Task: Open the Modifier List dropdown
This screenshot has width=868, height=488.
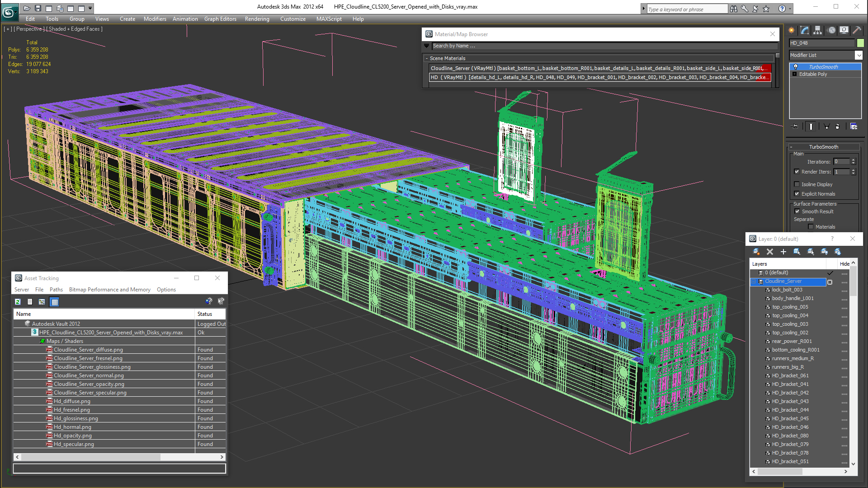Action: click(859, 55)
